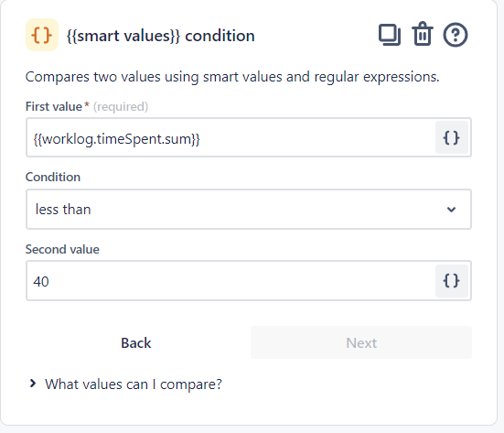Open smart values picker for First value
Screen dimensions: 504x433
[451, 137]
